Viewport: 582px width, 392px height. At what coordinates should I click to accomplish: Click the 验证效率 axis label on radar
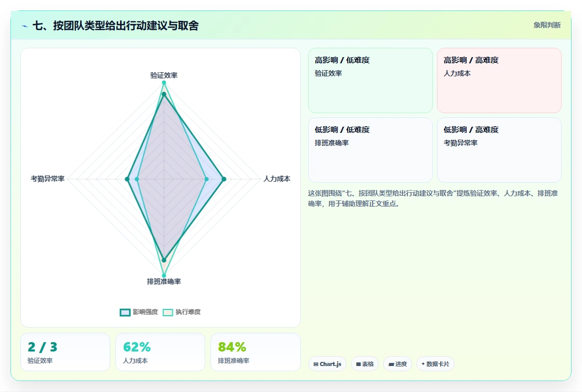click(x=164, y=75)
